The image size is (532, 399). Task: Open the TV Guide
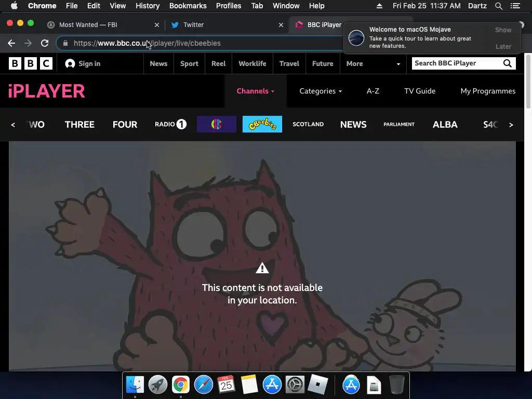420,91
